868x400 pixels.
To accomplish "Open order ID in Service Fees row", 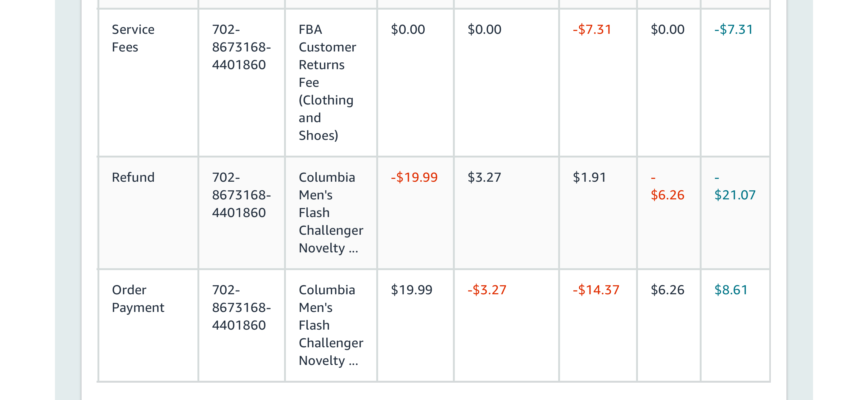I will coord(241,47).
